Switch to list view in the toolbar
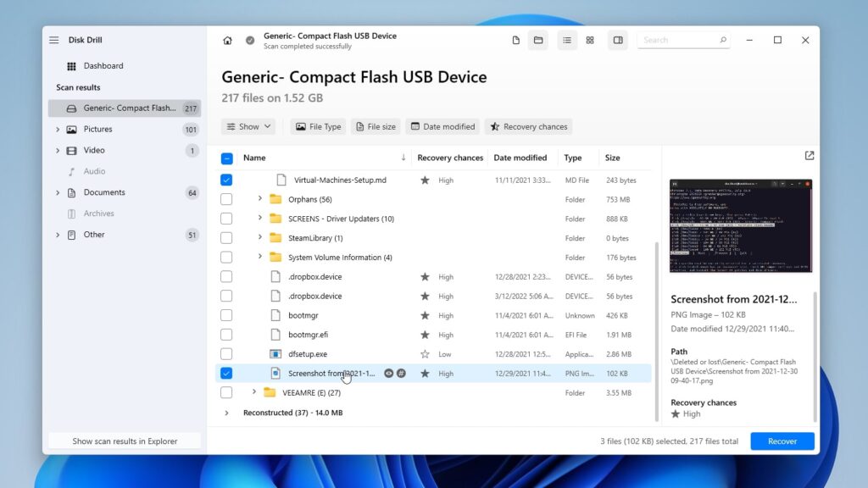The width and height of the screenshot is (868, 488). point(566,40)
